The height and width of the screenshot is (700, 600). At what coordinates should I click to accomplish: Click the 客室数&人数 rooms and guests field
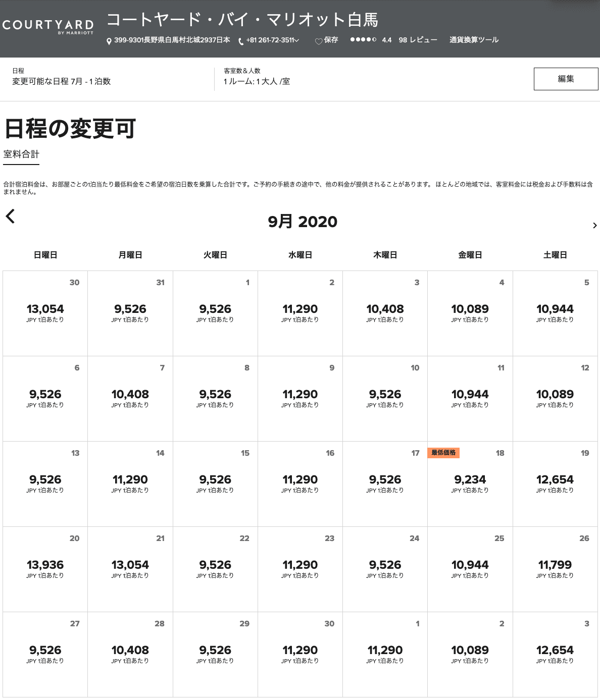[257, 77]
